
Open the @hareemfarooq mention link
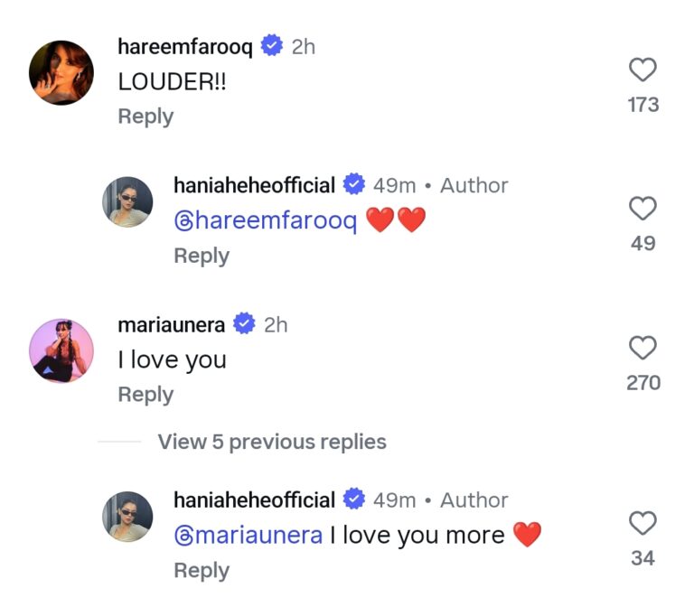point(265,220)
